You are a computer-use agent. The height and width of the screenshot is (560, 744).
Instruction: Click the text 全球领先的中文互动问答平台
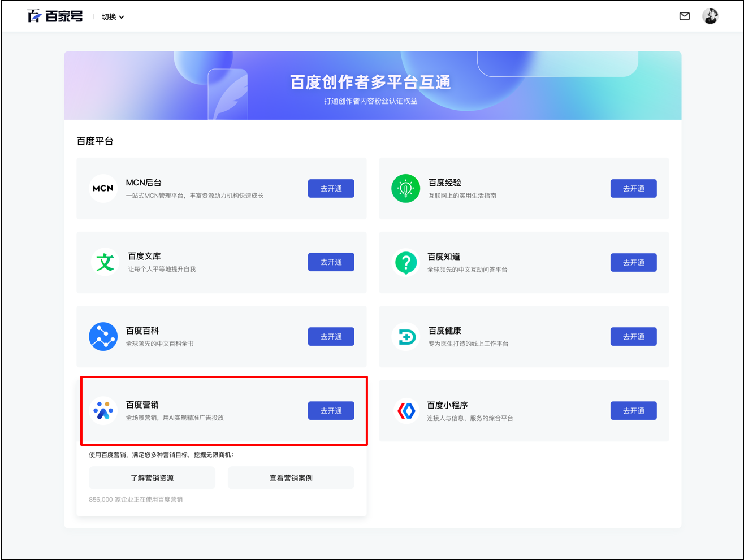(x=468, y=270)
